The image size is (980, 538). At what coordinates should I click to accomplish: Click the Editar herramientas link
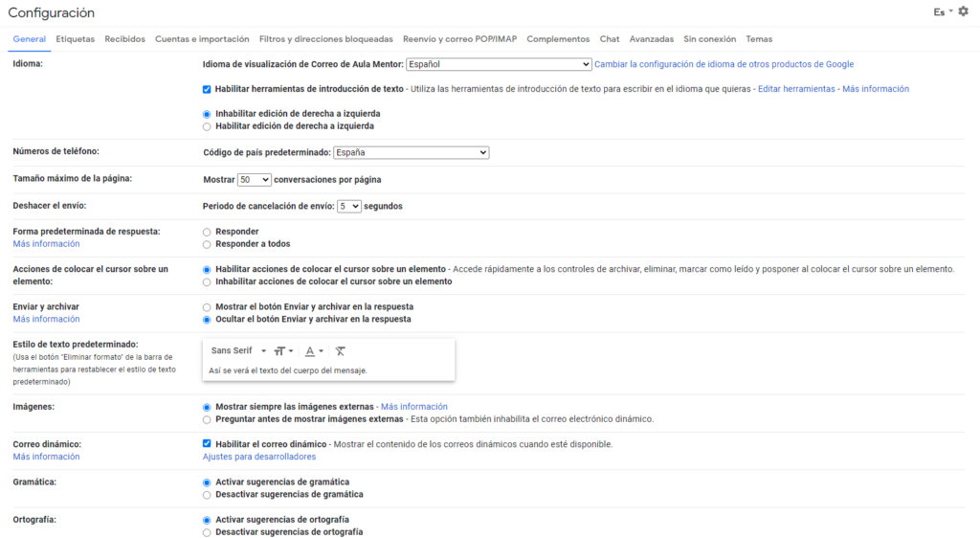click(796, 89)
